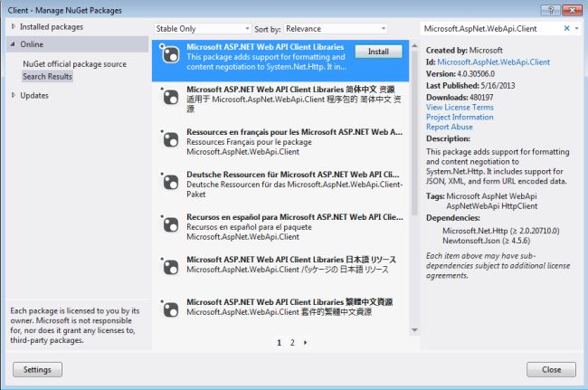Screen dimensions: 588x390
Task: Open the Settings button
Action: (37, 369)
